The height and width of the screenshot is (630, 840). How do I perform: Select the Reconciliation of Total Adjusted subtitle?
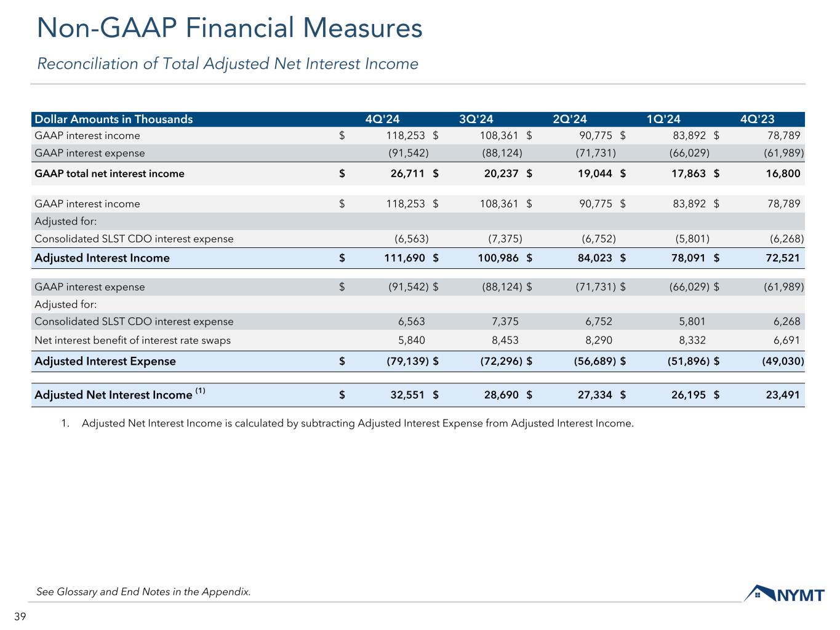[228, 64]
